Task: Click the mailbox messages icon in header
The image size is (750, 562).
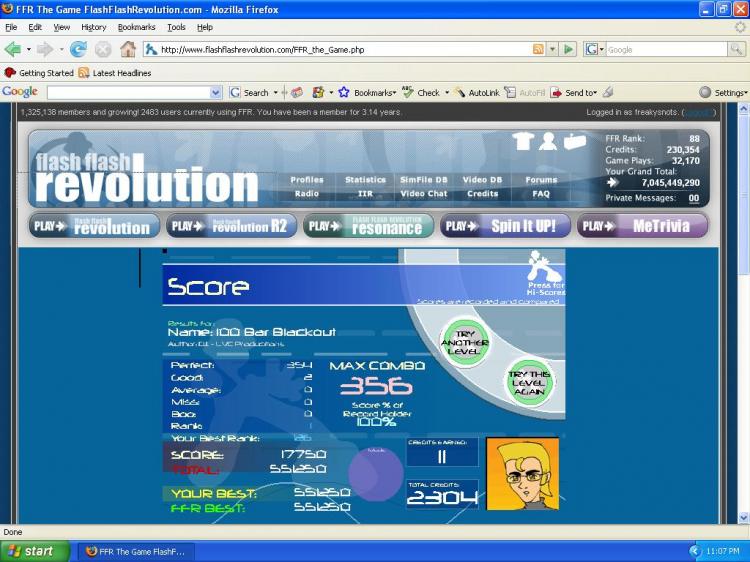Action: 574,142
